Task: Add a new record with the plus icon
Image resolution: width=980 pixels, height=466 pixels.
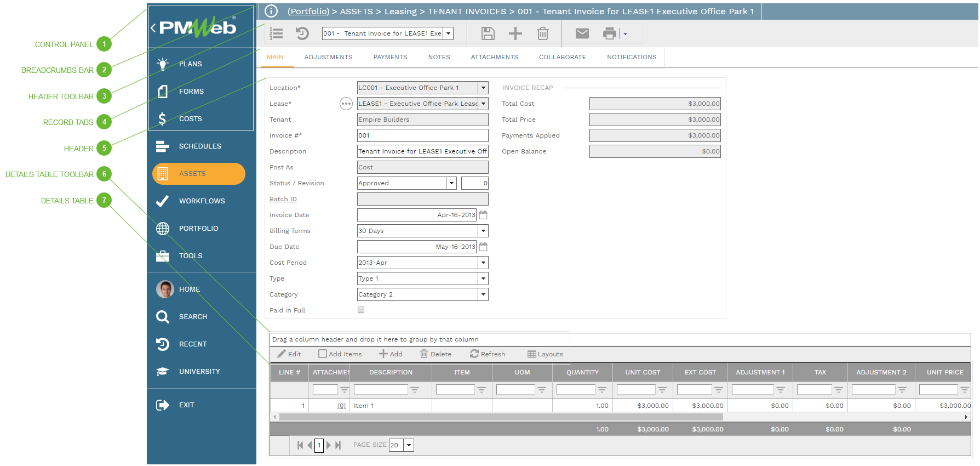Action: (x=515, y=33)
